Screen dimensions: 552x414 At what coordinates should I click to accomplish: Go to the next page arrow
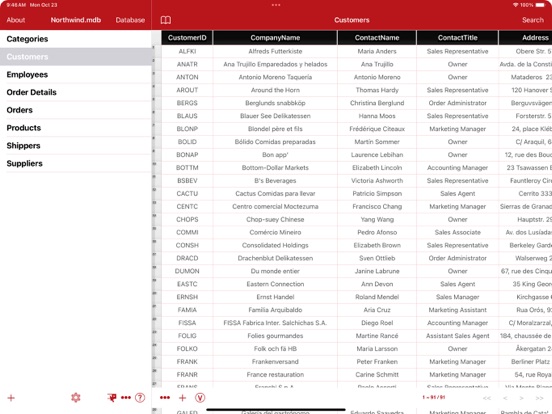[521, 398]
